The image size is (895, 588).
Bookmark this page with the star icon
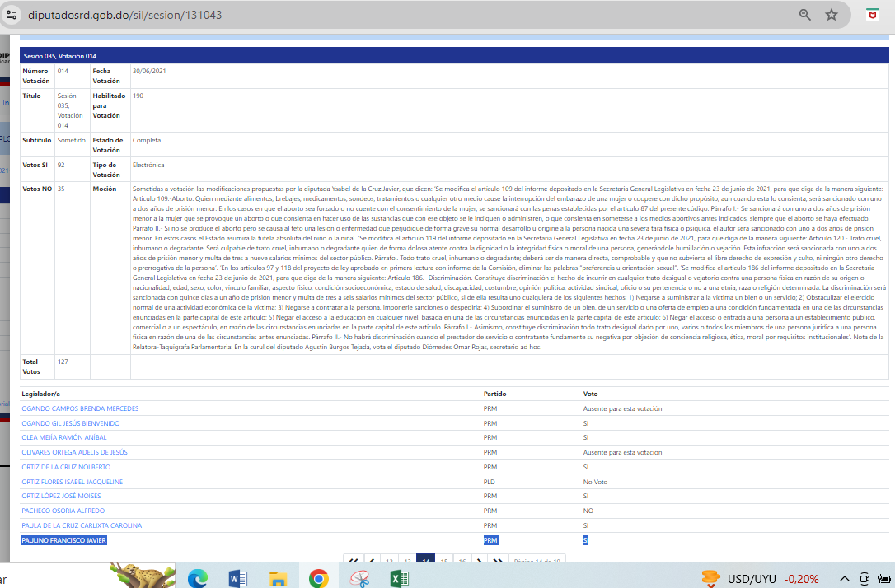[x=832, y=15]
